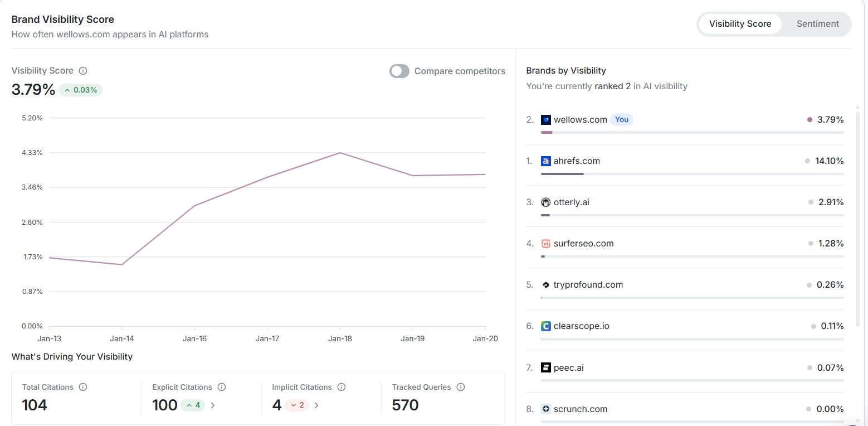The height and width of the screenshot is (426, 868).
Task: Click the Implicit Citations info icon
Action: click(342, 387)
